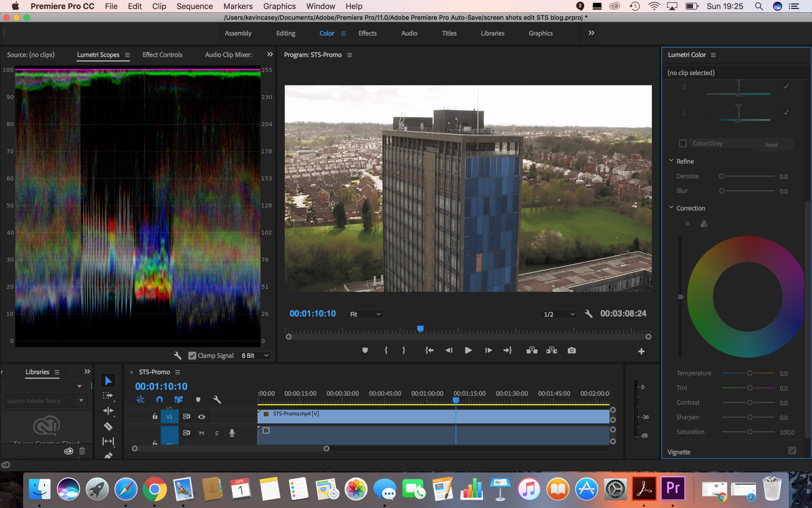Select the Track Select Forward tool
The width and height of the screenshot is (812, 508).
pos(108,396)
